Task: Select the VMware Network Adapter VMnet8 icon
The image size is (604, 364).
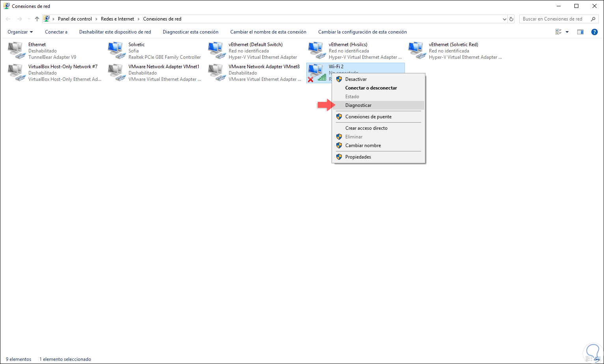Action: coord(217,73)
